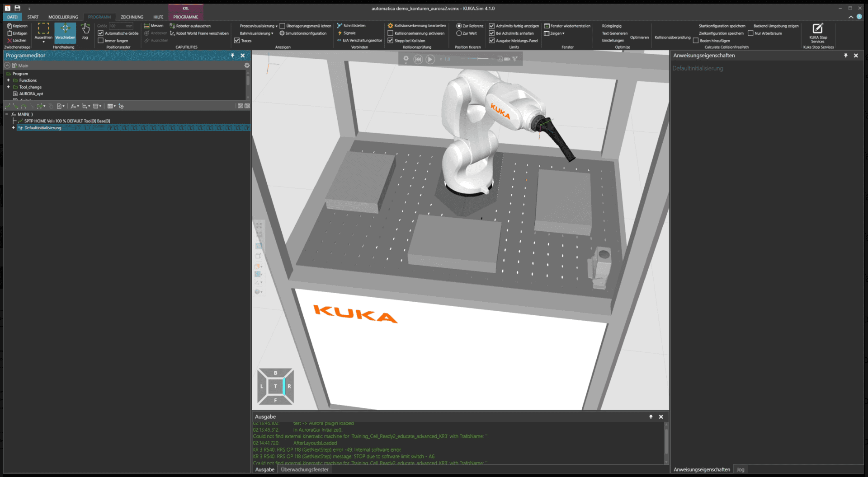Enable Überlagerungsmenü lehren checkbox
This screenshot has width=868, height=477.
click(x=282, y=26)
